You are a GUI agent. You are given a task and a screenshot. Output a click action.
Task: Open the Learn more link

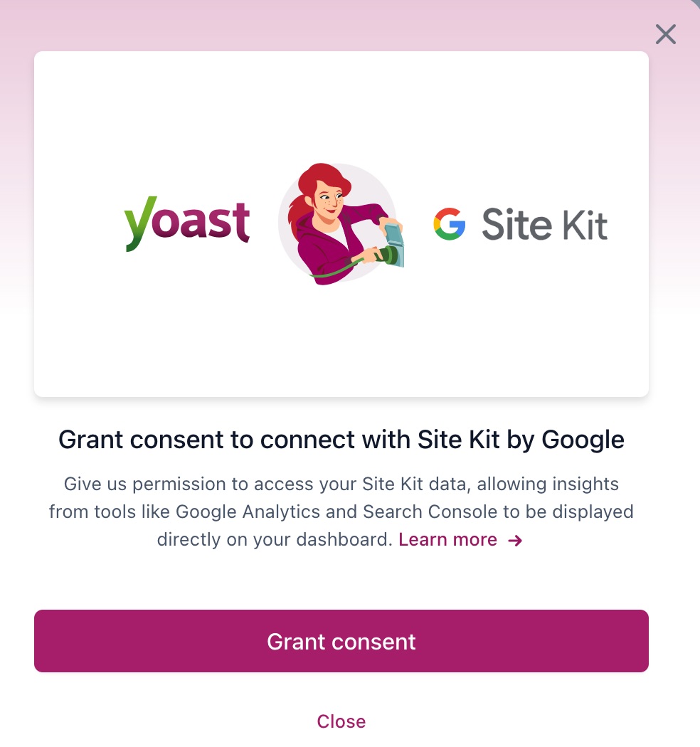[x=447, y=540]
